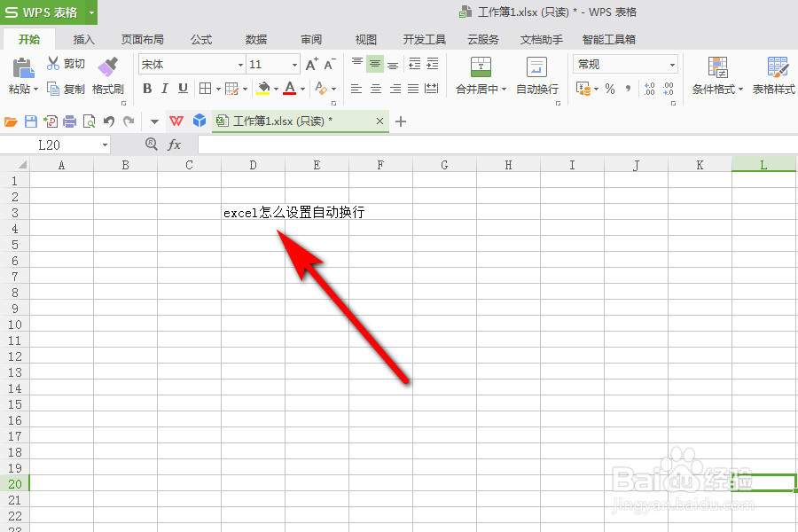Click the L20 name box field
Screen dimensions: 798x532
49,143
